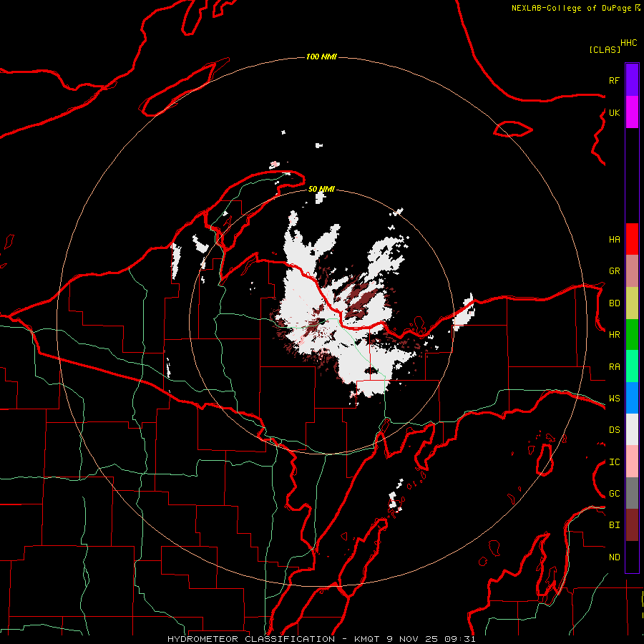
Task: Click the UK magenta legend swatch
Action: [632, 112]
